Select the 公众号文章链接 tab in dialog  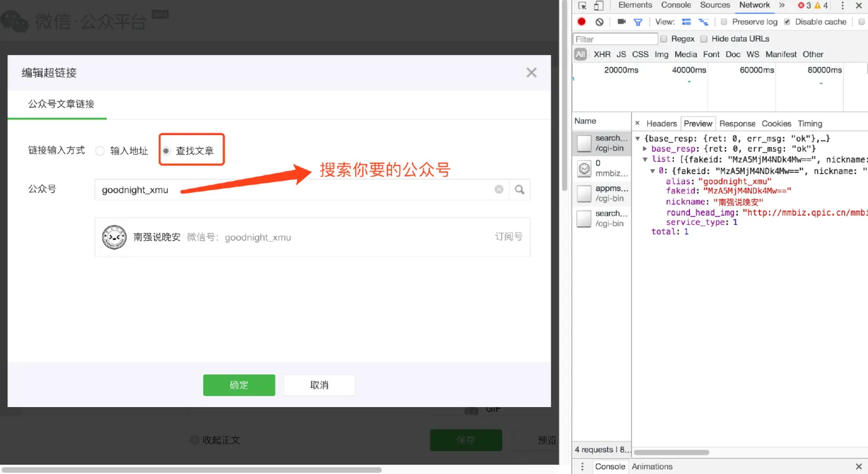[x=61, y=104]
